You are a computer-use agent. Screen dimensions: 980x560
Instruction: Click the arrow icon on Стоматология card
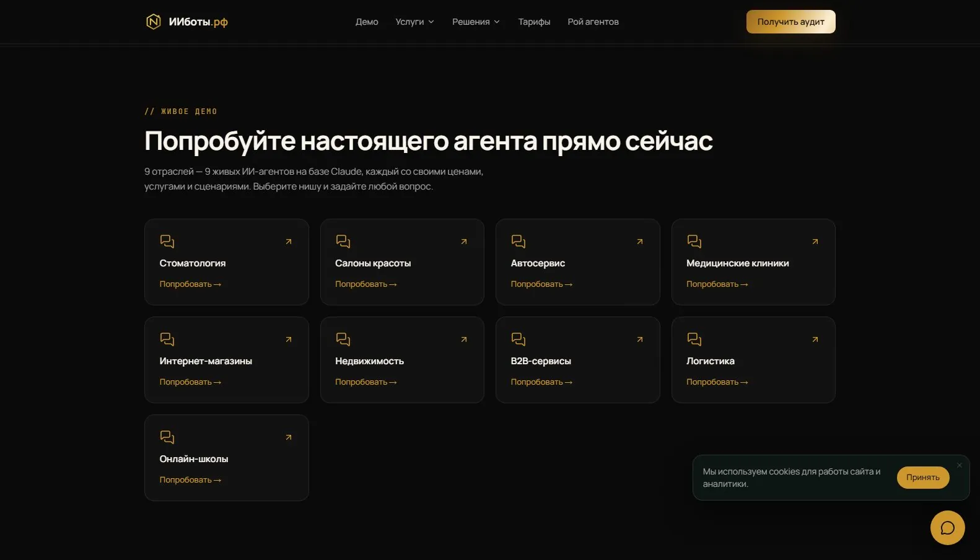(x=289, y=242)
